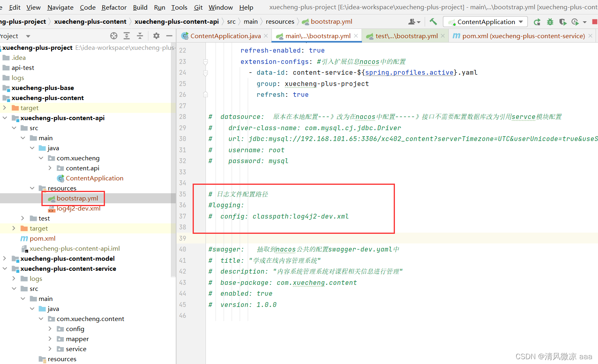Click line number 39 in the gutter
Viewport: 598px width, 364px height.
click(183, 238)
